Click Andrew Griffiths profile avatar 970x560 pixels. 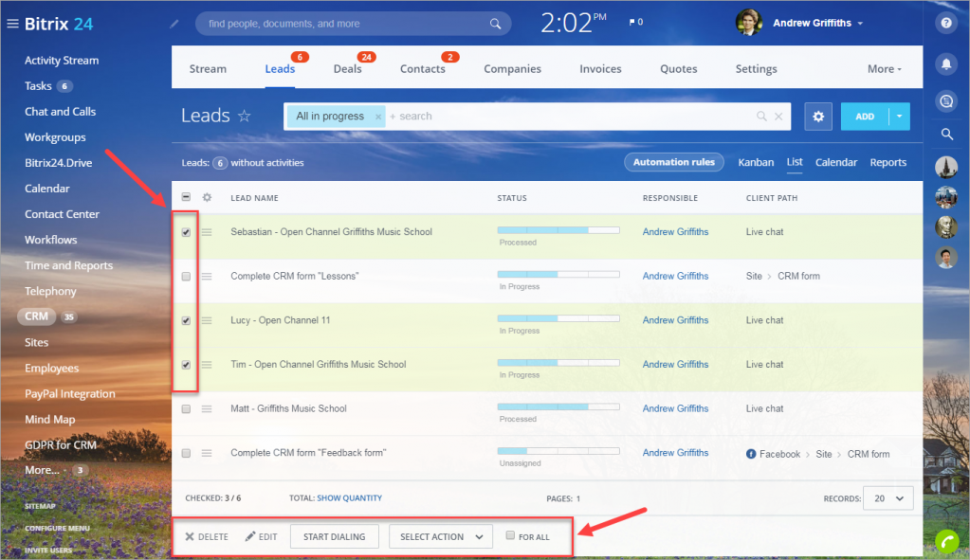click(x=748, y=23)
